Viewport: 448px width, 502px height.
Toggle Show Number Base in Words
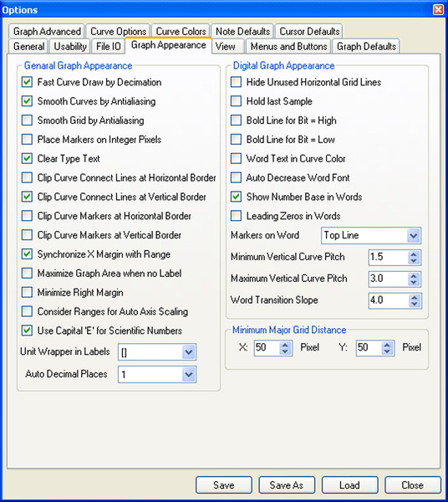(236, 197)
